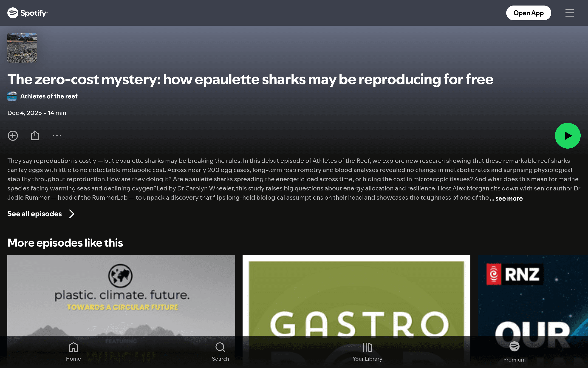Play the epaulette sharks episode

point(568,135)
